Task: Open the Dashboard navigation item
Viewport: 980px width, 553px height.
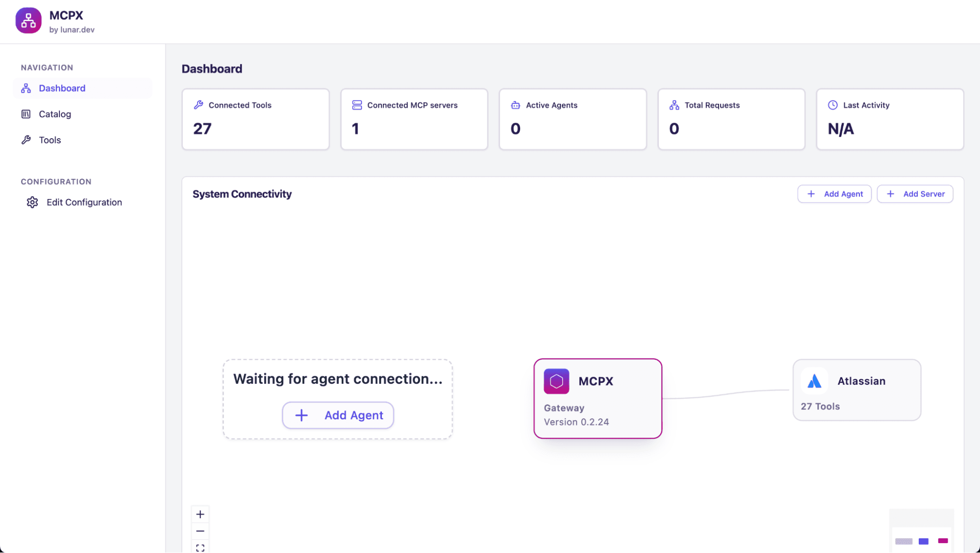Action: 62,88
